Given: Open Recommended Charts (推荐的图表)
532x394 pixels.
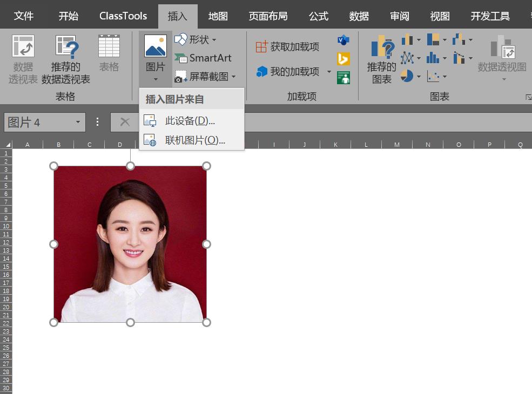Looking at the screenshot, I should [x=382, y=59].
